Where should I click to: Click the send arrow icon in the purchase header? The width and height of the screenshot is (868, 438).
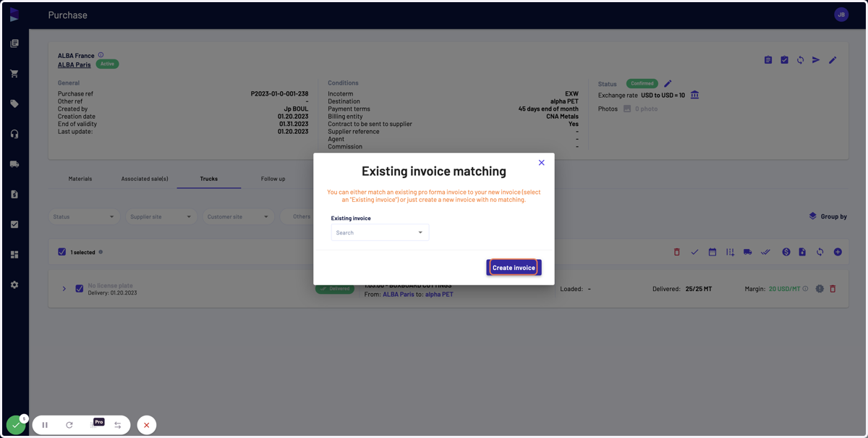pos(816,60)
